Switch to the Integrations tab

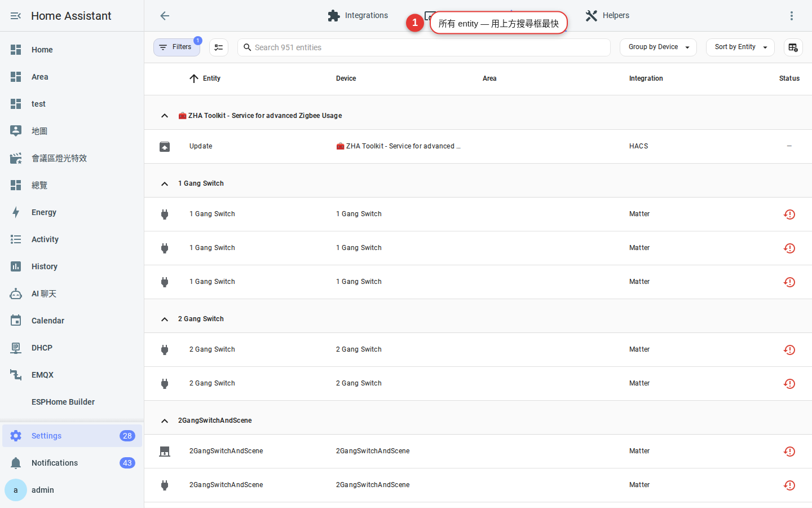358,16
